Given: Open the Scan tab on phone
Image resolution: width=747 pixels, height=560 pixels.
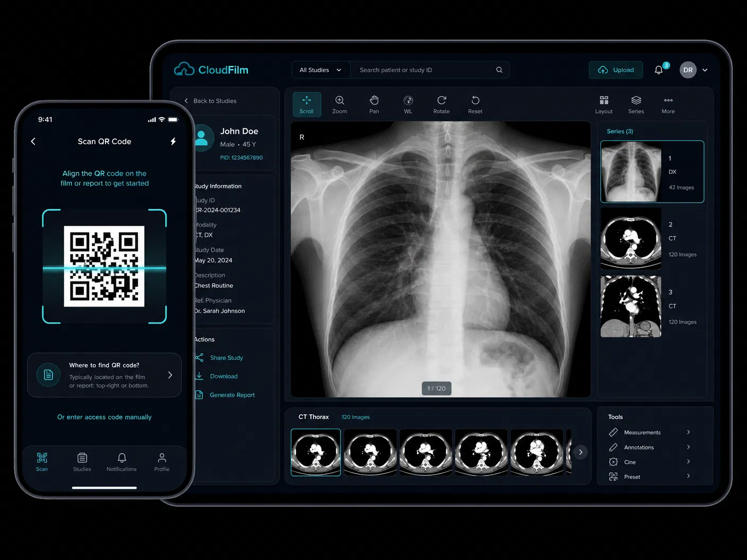Looking at the screenshot, I should (42, 462).
